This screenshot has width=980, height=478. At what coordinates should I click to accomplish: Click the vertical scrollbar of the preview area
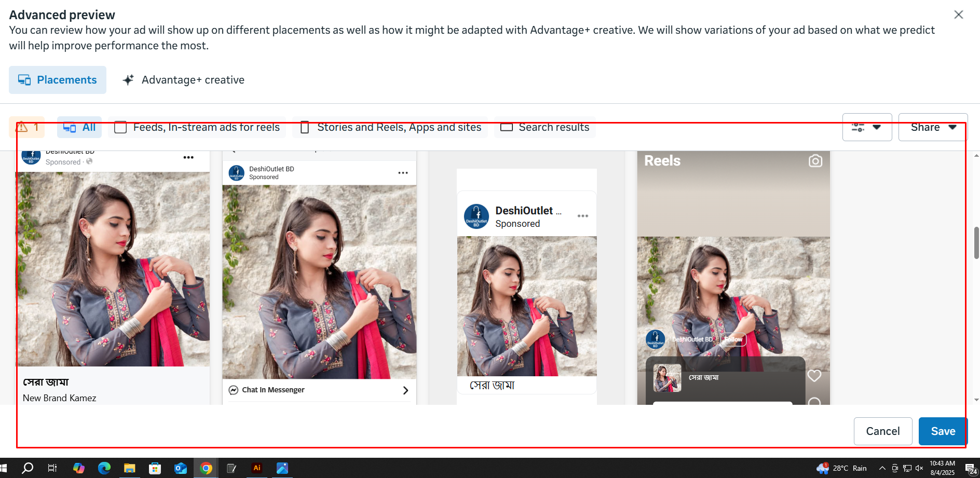click(x=976, y=242)
